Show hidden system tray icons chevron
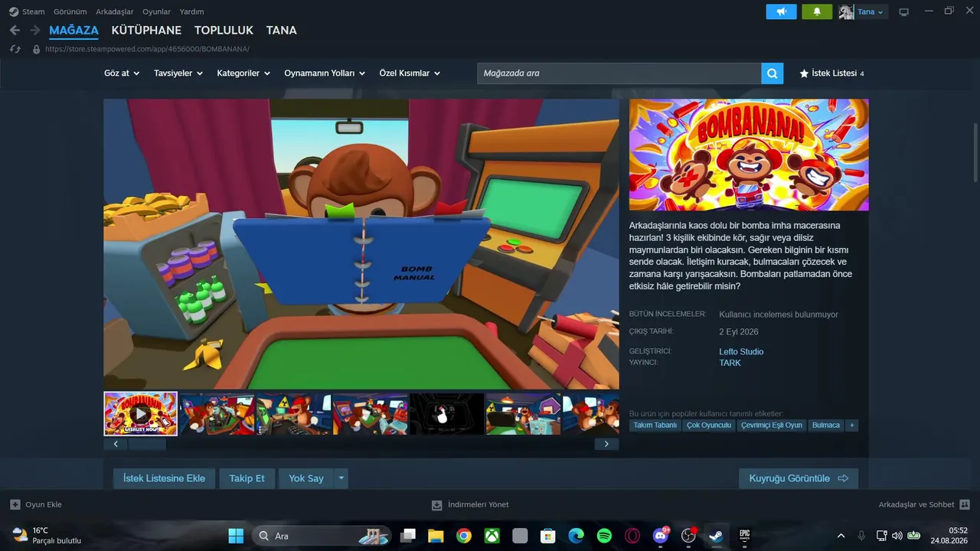Viewport: 980px width, 551px height. click(841, 536)
